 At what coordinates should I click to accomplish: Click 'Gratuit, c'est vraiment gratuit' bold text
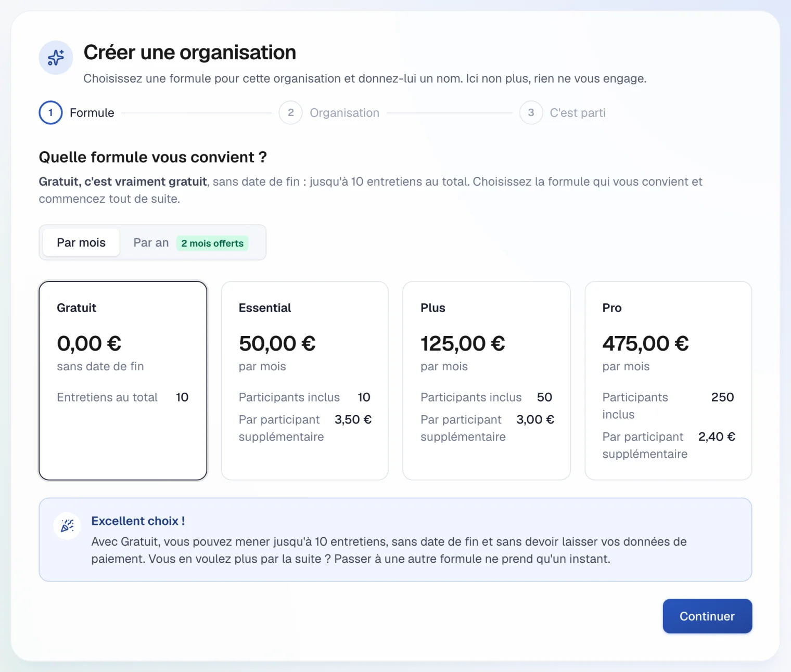(123, 182)
